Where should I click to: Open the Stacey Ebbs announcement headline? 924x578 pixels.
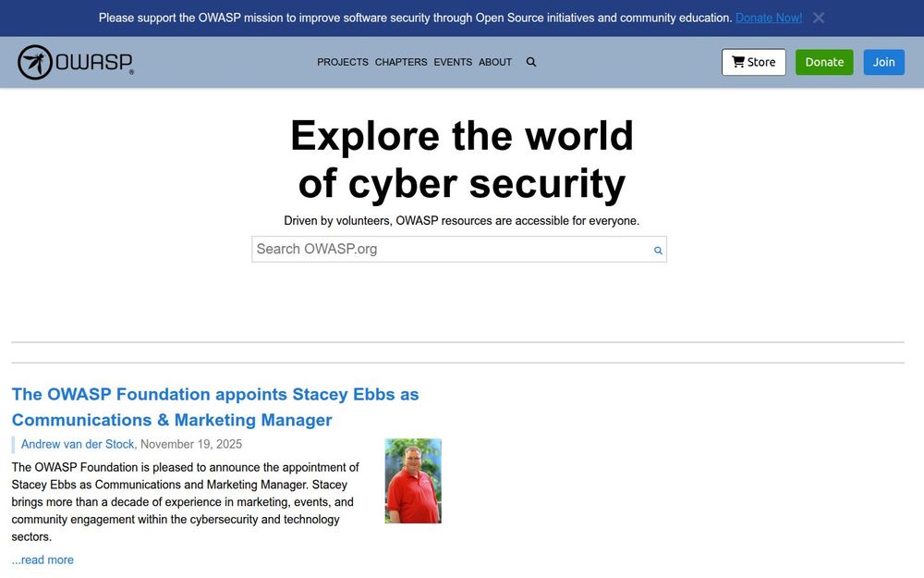tap(215, 394)
